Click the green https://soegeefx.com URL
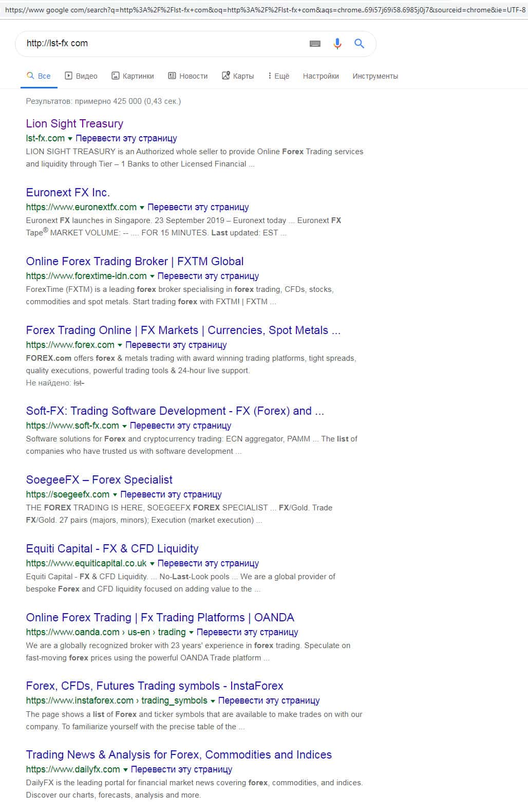 tap(68, 494)
